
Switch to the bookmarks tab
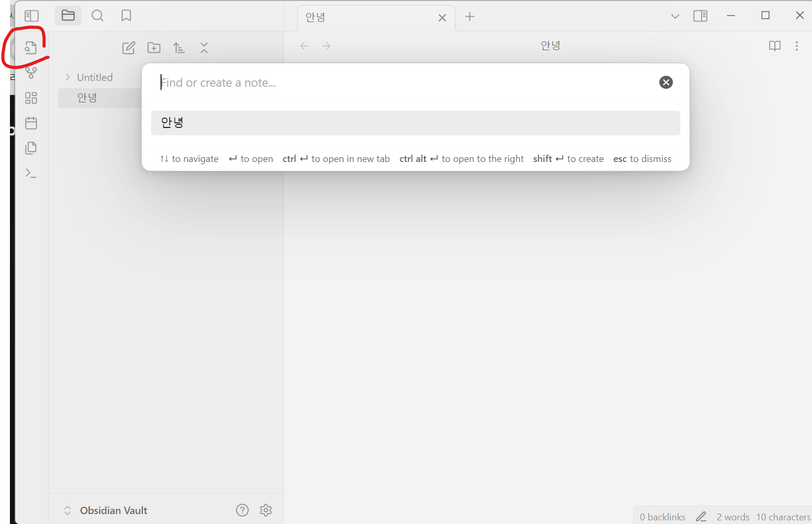tap(126, 16)
